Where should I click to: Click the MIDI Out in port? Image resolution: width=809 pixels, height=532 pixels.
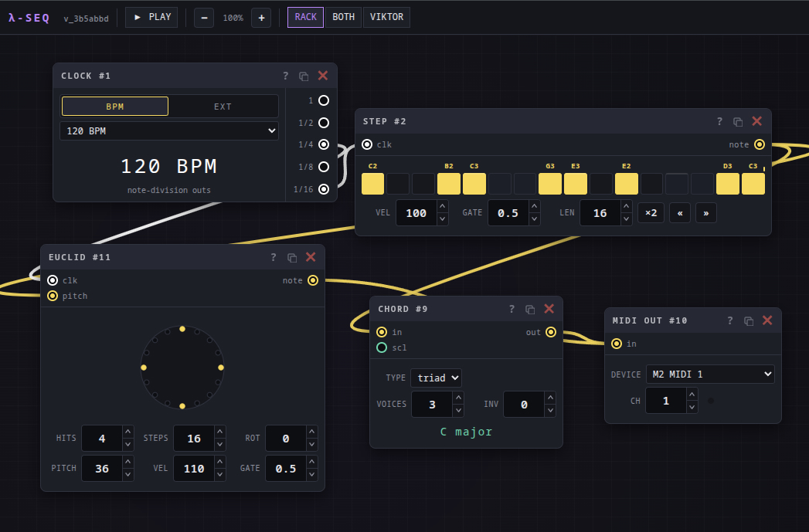[x=617, y=344]
